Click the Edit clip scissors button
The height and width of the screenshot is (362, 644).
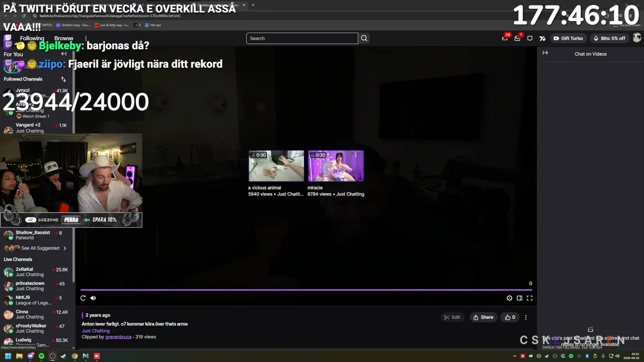pyautogui.click(x=452, y=317)
